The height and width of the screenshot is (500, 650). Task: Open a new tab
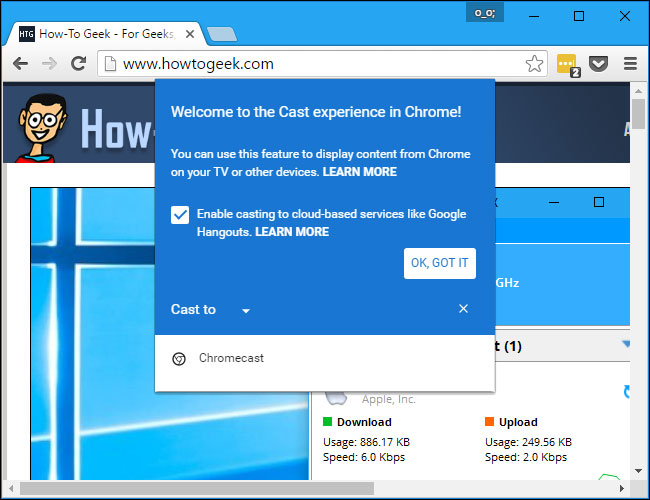coord(222,34)
